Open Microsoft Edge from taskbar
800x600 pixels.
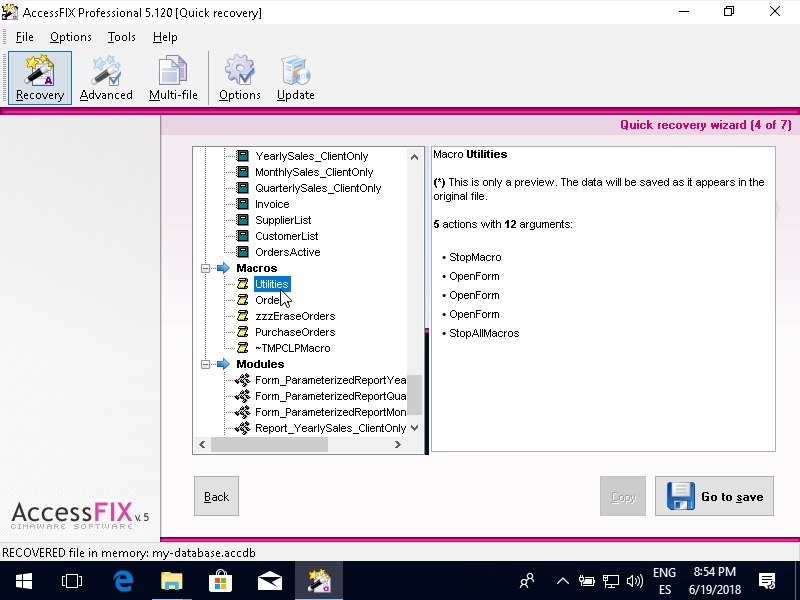(x=124, y=580)
